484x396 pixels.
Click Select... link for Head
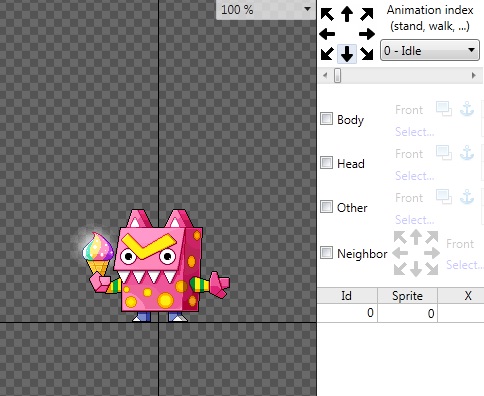[414, 176]
